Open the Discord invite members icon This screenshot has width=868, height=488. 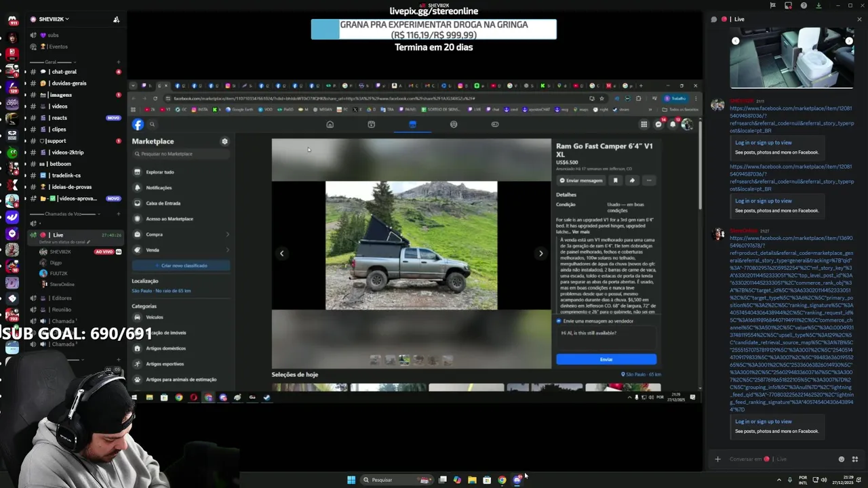tap(116, 19)
